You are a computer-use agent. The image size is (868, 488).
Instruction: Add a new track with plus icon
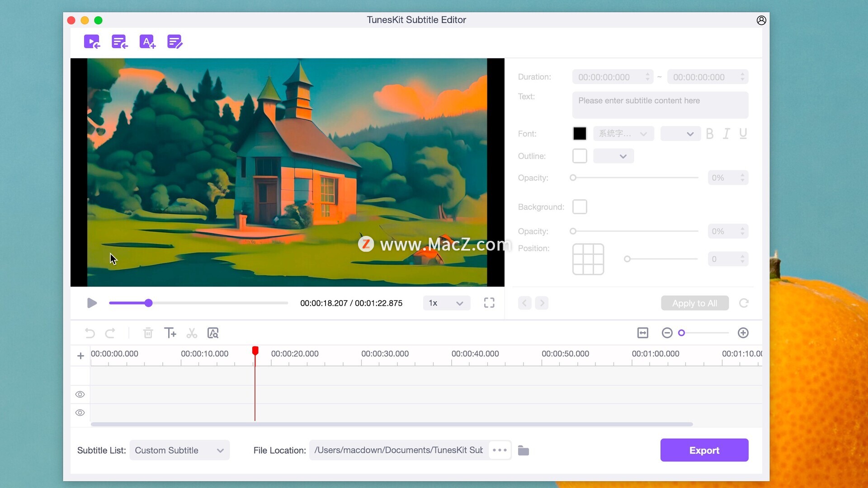point(80,356)
